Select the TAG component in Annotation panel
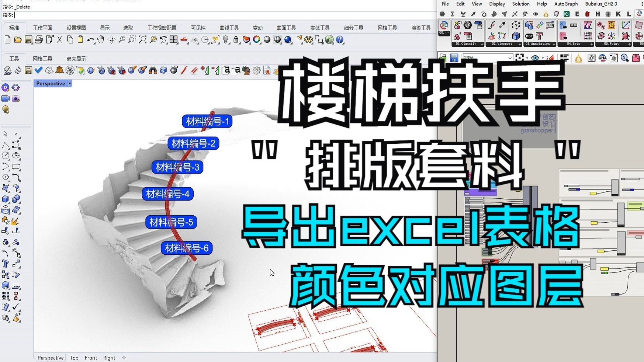The height and width of the screenshot is (362, 644). (x=539, y=24)
